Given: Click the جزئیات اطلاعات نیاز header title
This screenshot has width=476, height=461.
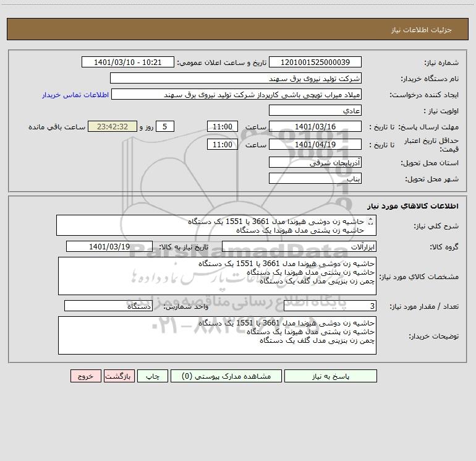Looking at the screenshot, I should (422, 30).
